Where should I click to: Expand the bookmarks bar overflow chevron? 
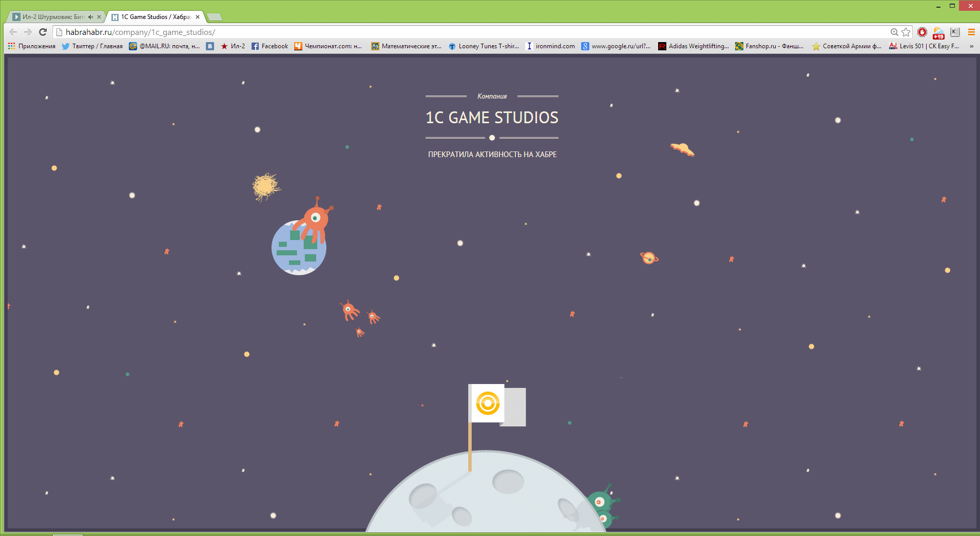971,46
